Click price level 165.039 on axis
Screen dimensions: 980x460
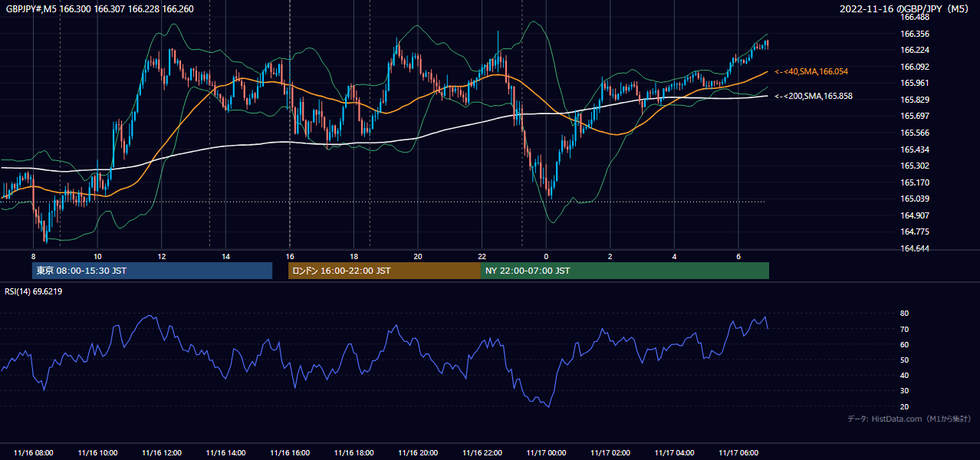tap(914, 199)
